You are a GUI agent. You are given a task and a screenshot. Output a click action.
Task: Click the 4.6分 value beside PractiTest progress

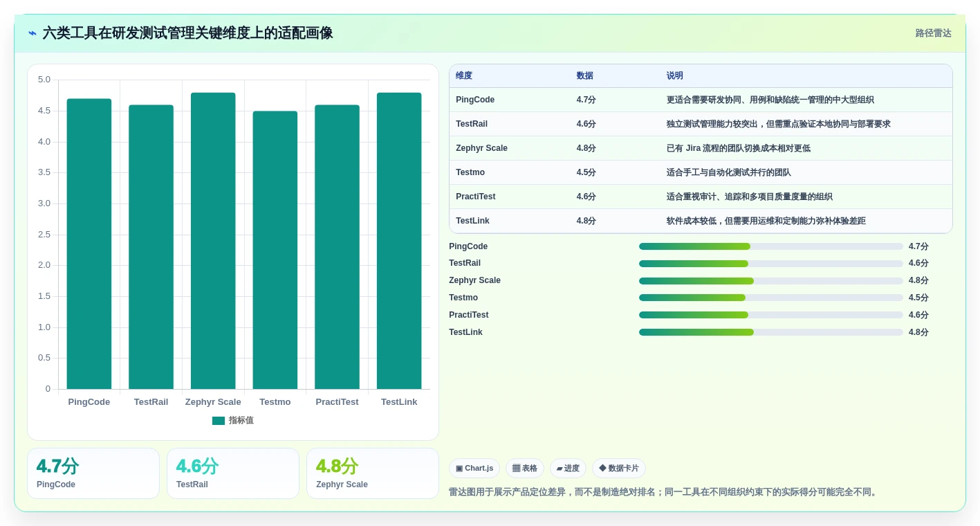click(x=918, y=315)
